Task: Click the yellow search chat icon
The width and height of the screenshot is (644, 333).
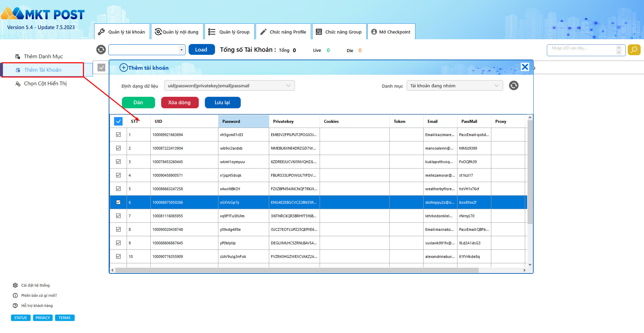Action: tap(634, 50)
